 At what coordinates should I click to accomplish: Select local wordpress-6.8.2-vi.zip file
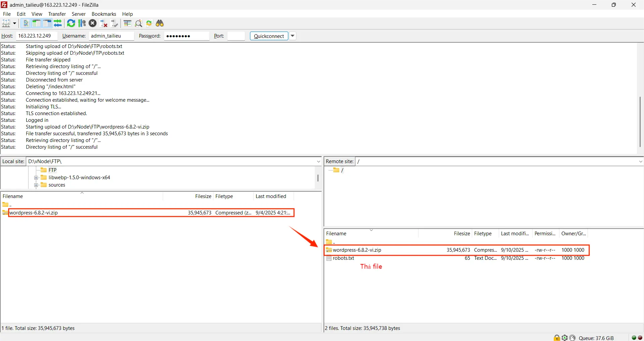tap(148, 213)
